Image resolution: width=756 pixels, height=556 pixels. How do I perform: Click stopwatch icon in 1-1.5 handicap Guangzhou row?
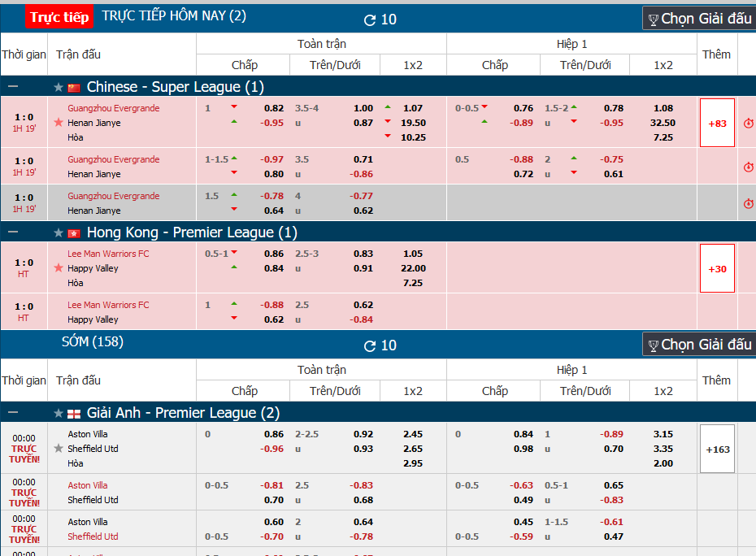pos(749,167)
